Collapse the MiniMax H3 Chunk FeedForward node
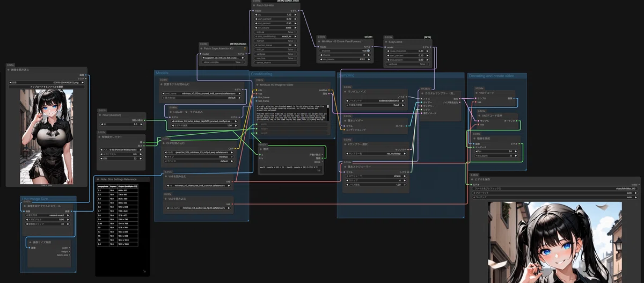The image size is (644, 283). [319, 41]
